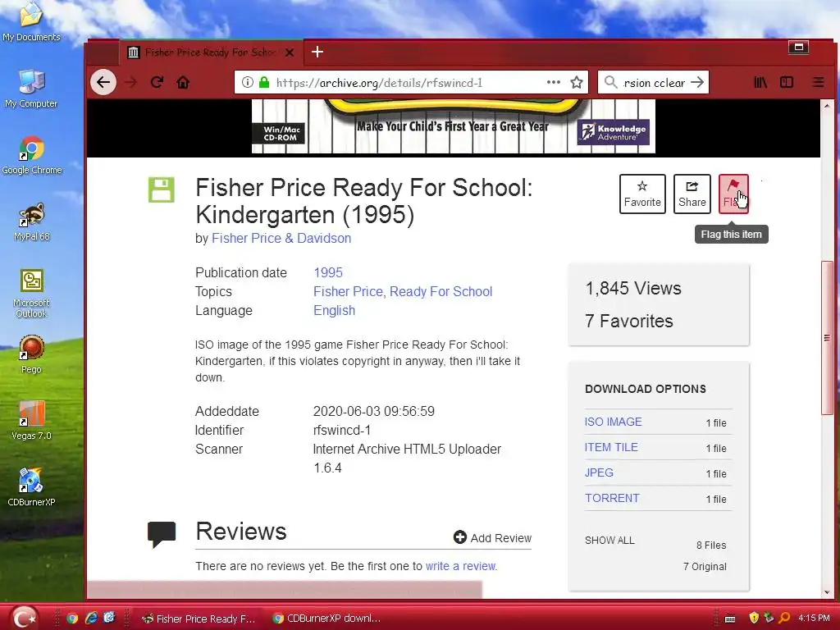
Task: Open page actions three-dot menu
Action: point(554,82)
